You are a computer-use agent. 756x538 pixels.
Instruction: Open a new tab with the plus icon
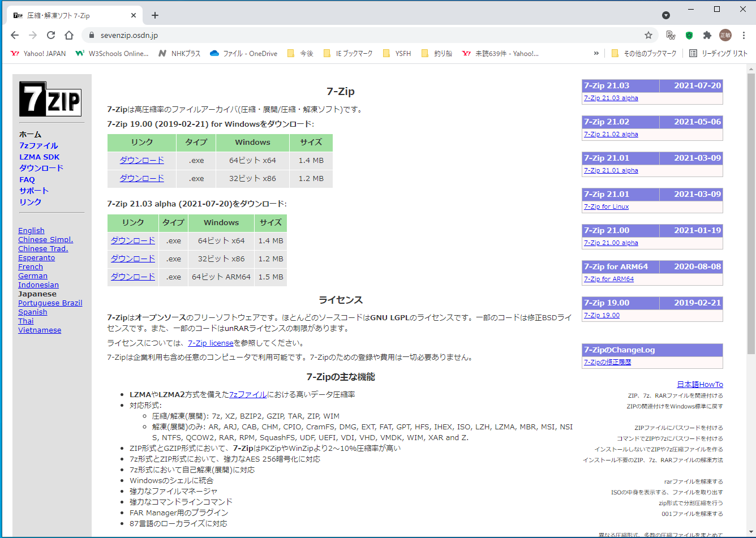coord(155,15)
